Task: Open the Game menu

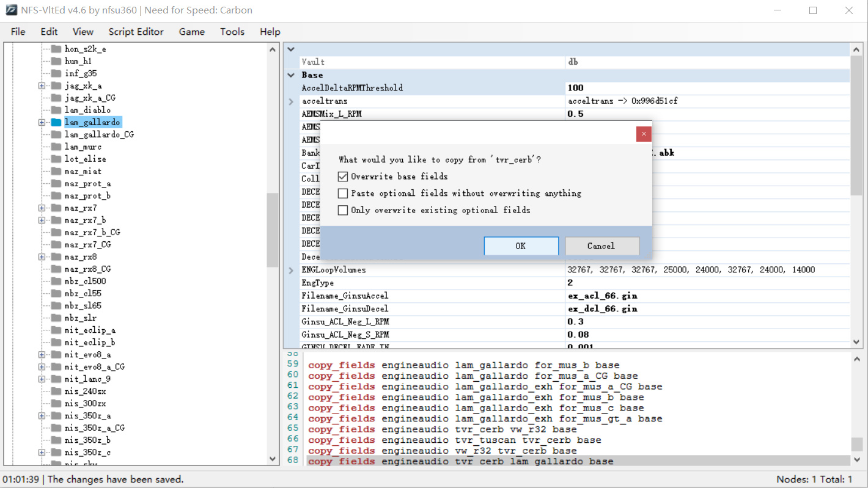Action: click(x=192, y=32)
